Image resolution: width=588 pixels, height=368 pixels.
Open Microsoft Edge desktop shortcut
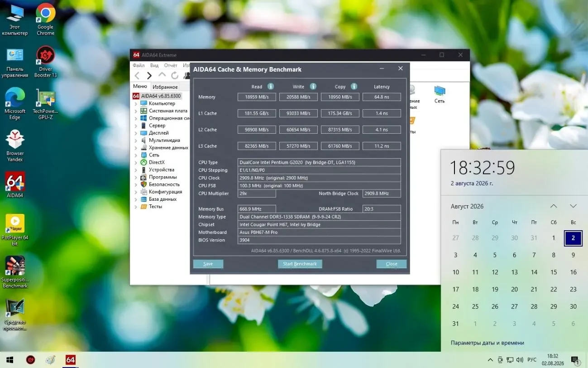point(15,104)
